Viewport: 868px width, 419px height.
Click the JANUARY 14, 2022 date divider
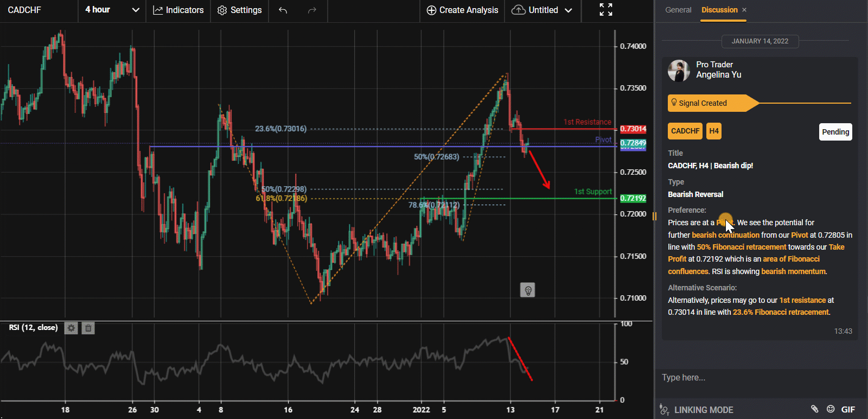coord(759,41)
